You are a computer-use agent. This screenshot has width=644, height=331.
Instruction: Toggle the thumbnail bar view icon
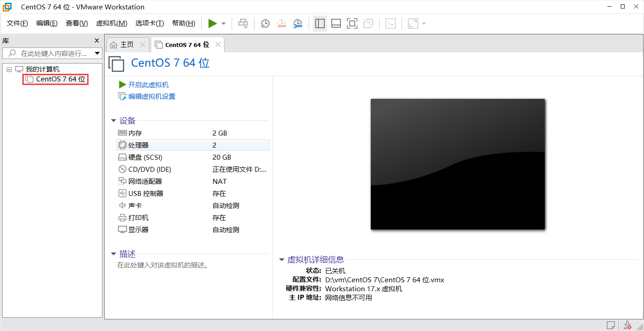tap(336, 23)
